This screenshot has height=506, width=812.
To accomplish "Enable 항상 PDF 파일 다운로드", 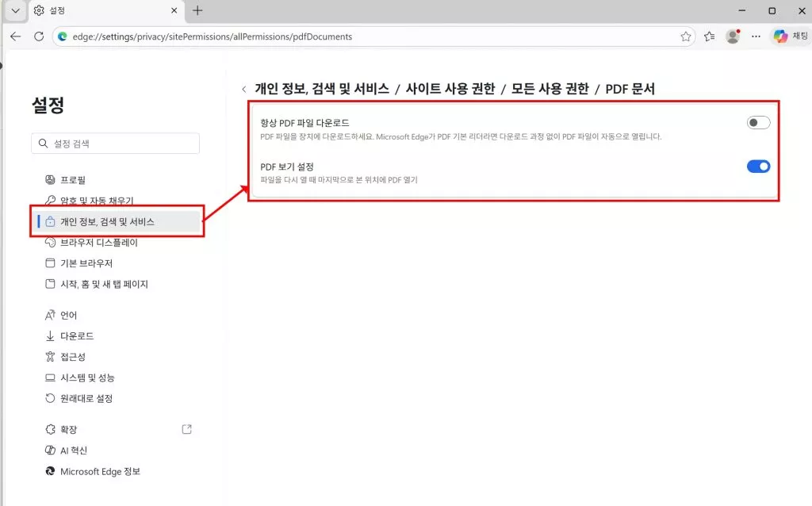I will point(757,122).
